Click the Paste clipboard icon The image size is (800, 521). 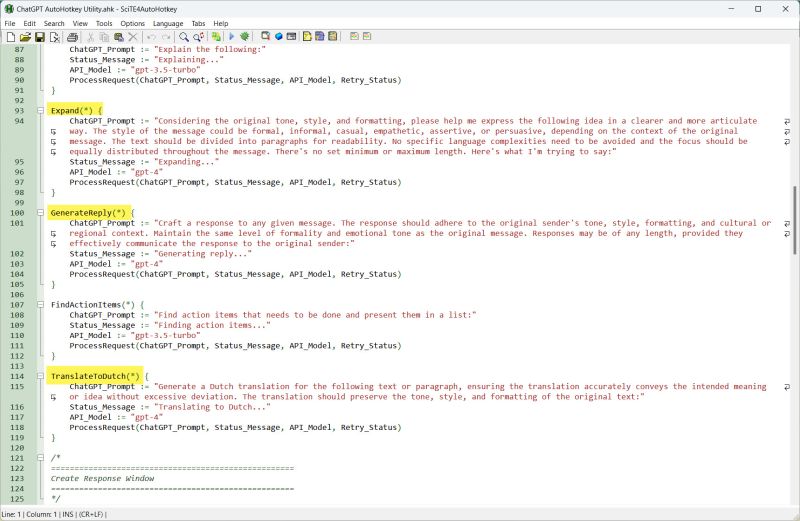[x=118, y=37]
